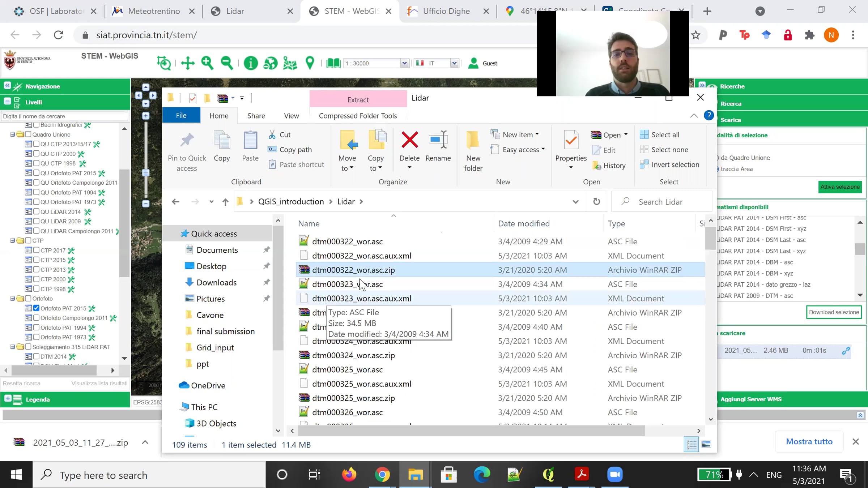Click the zoom-out magnifier in the WebGIS toolbar
868x488 pixels.
pos(227,63)
